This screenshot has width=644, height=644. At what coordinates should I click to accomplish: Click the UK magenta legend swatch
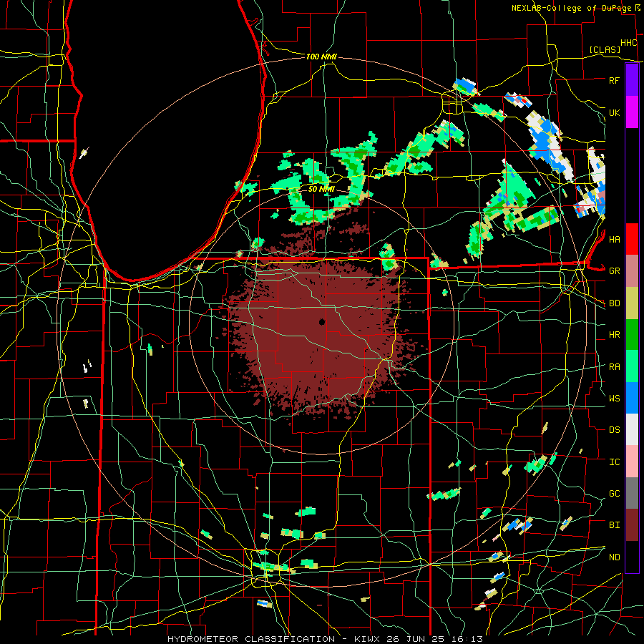[632, 112]
